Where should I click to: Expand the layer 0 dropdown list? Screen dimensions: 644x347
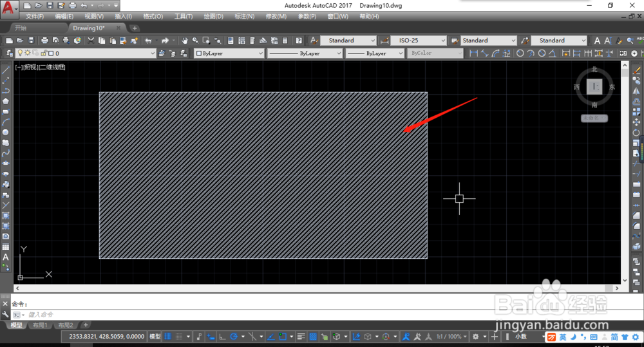153,53
